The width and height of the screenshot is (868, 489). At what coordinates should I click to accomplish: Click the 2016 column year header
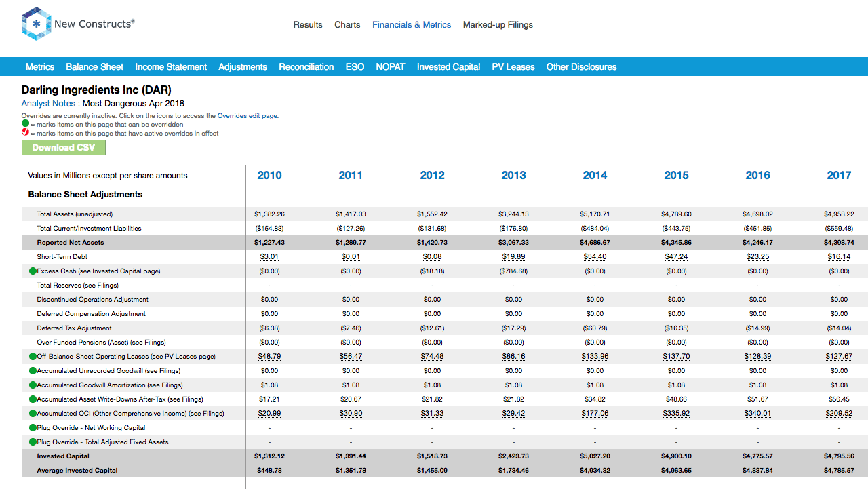pos(757,175)
